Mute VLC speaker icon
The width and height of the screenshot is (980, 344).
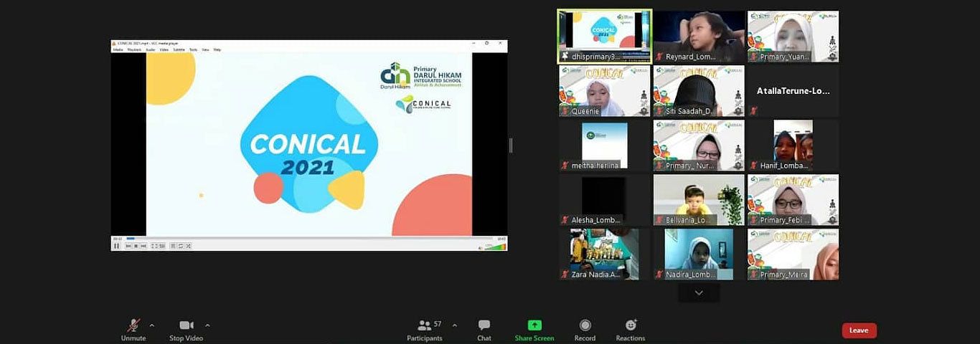click(x=481, y=247)
